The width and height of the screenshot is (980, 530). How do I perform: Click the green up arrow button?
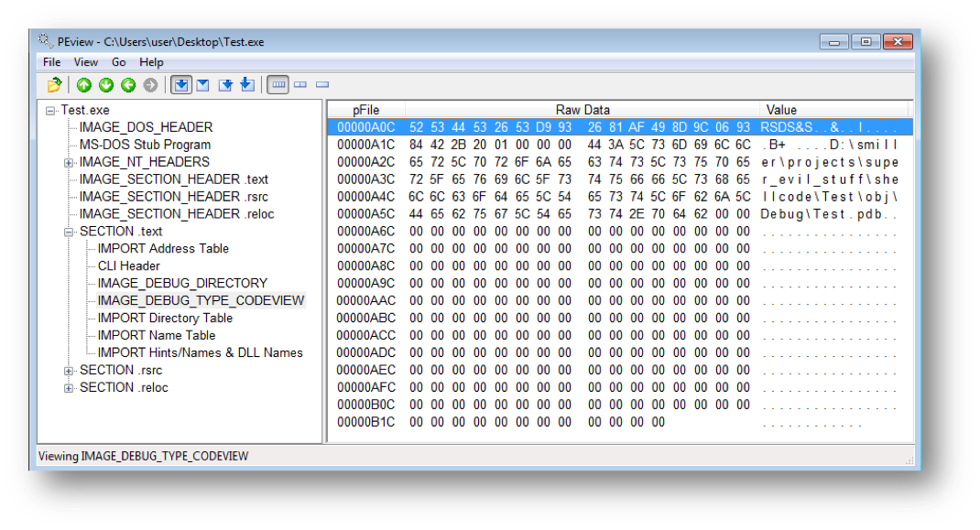coord(83,84)
